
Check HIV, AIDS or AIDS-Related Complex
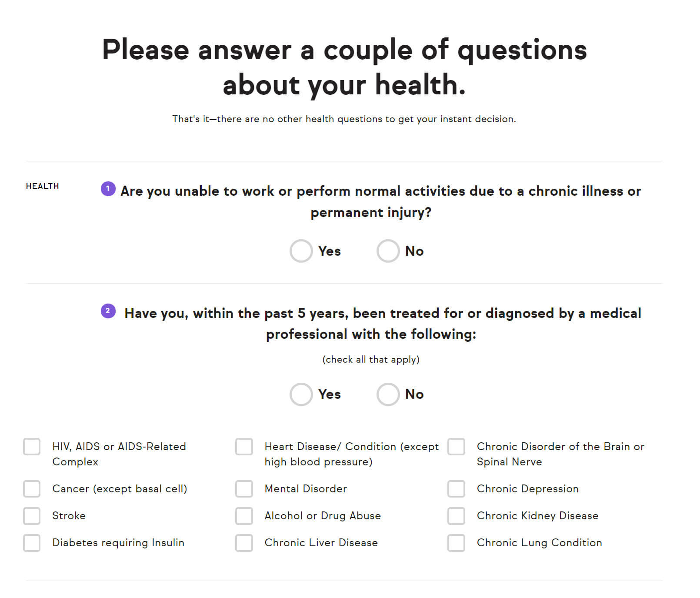tap(32, 447)
